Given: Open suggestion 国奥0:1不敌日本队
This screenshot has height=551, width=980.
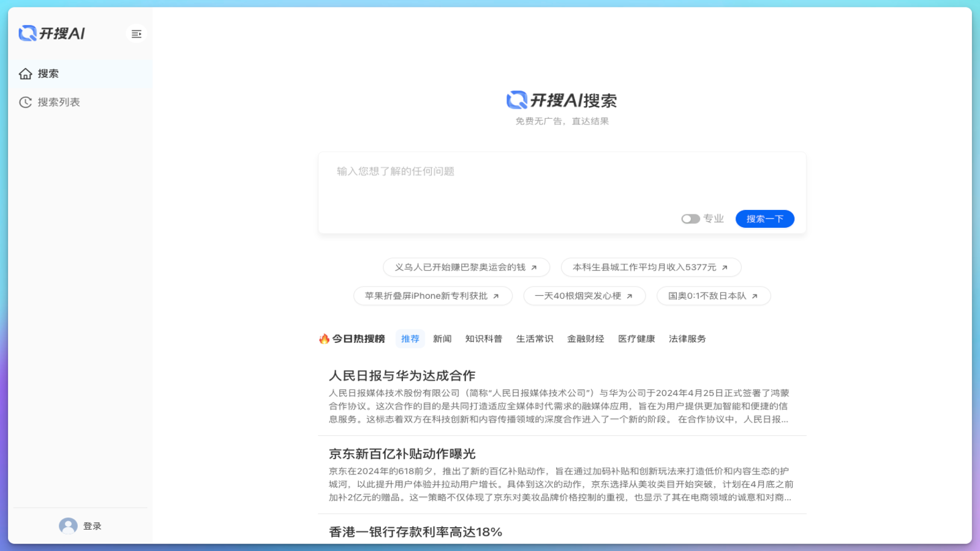Looking at the screenshot, I should 714,296.
